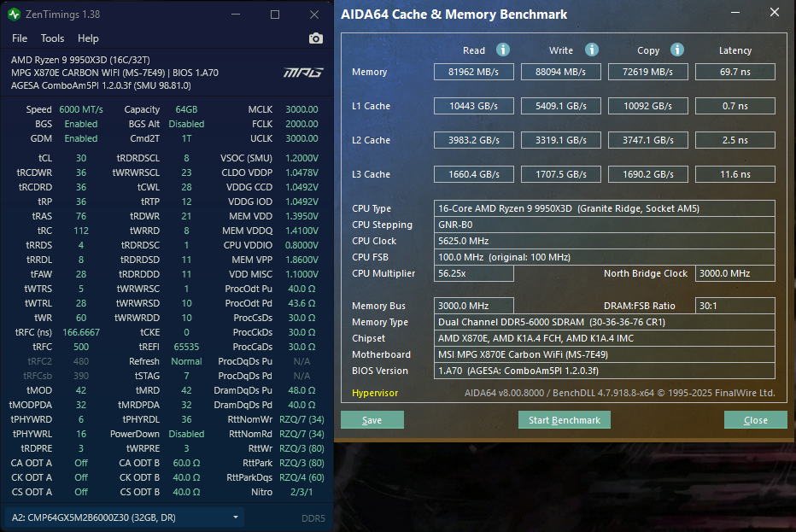Viewport: 796px width, 532px height.
Task: Click the Memory Type DDR5-6000 field
Action: click(x=604, y=322)
